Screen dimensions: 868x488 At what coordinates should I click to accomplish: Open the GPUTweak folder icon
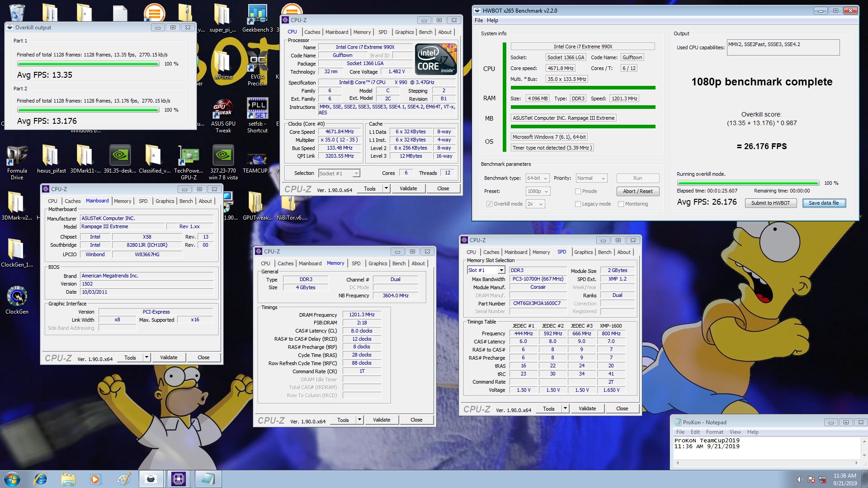257,206
